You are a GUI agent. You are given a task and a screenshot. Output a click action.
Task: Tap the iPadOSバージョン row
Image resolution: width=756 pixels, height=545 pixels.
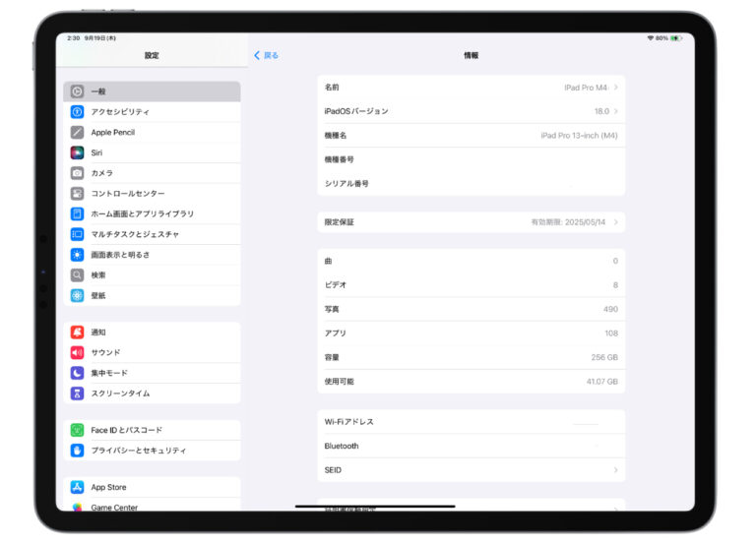(x=471, y=111)
